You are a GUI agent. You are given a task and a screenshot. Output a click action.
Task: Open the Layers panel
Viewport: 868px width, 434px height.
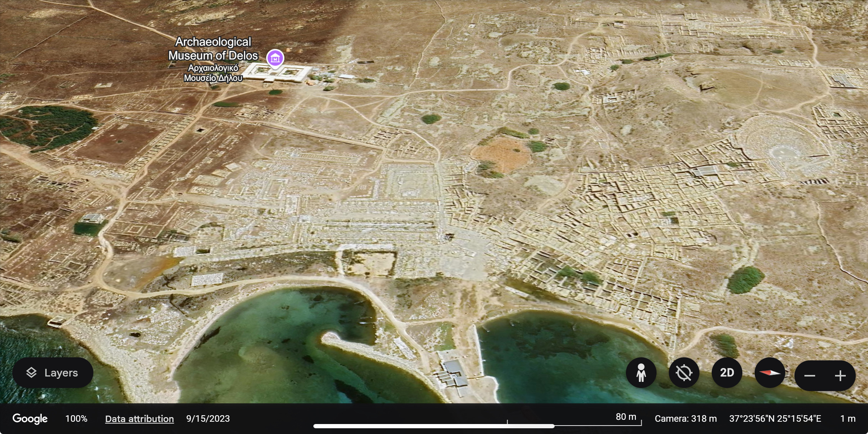(x=52, y=373)
